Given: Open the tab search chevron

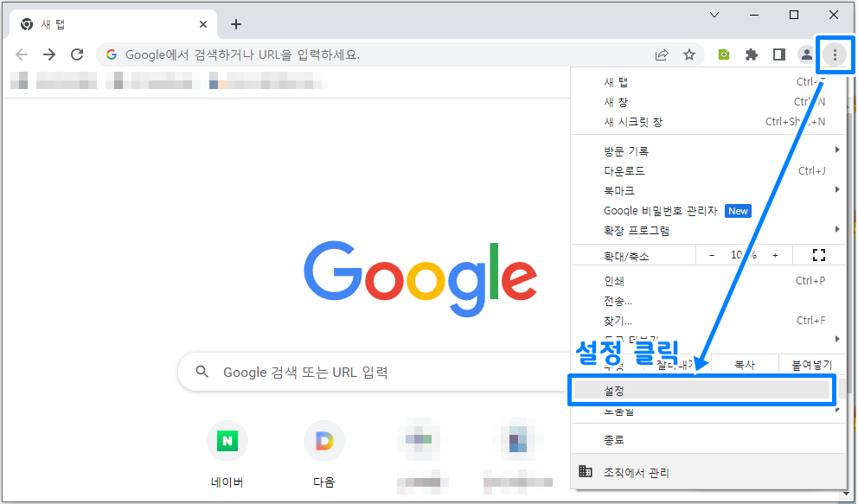Looking at the screenshot, I should point(714,15).
